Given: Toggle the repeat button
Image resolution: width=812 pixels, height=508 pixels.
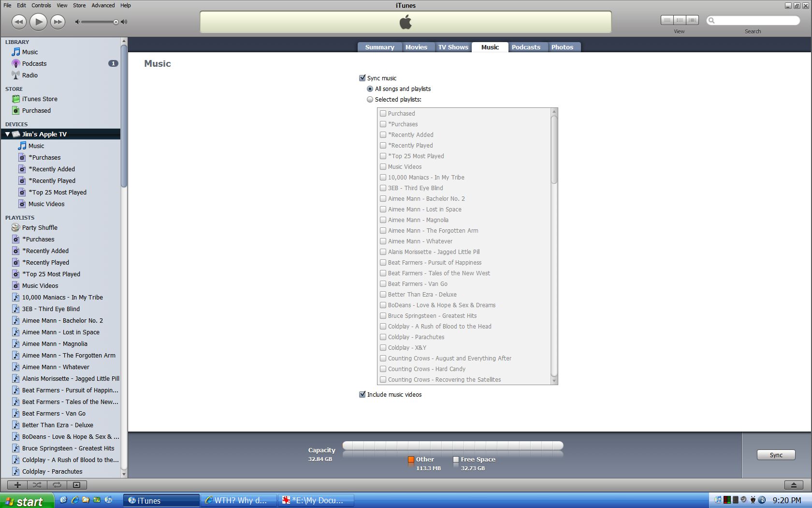Looking at the screenshot, I should pyautogui.click(x=57, y=485).
